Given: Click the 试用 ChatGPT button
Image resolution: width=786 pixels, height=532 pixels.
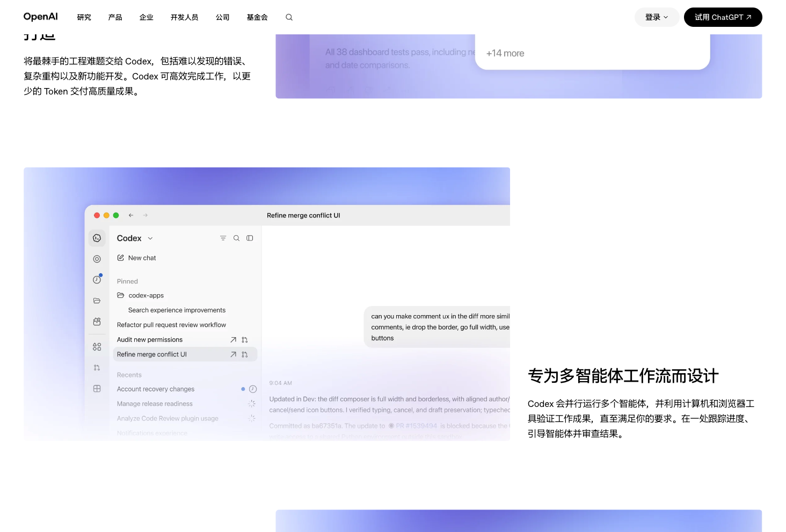Looking at the screenshot, I should coord(723,17).
